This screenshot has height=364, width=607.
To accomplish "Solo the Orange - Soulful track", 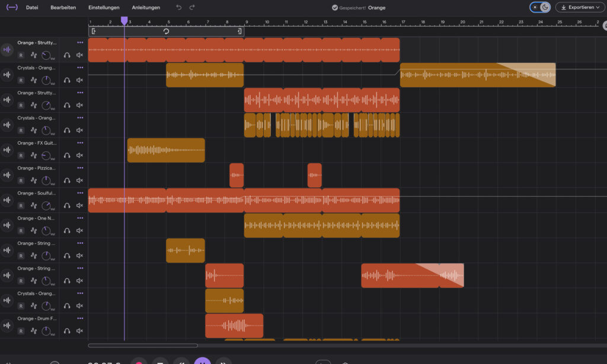I will [x=67, y=205].
